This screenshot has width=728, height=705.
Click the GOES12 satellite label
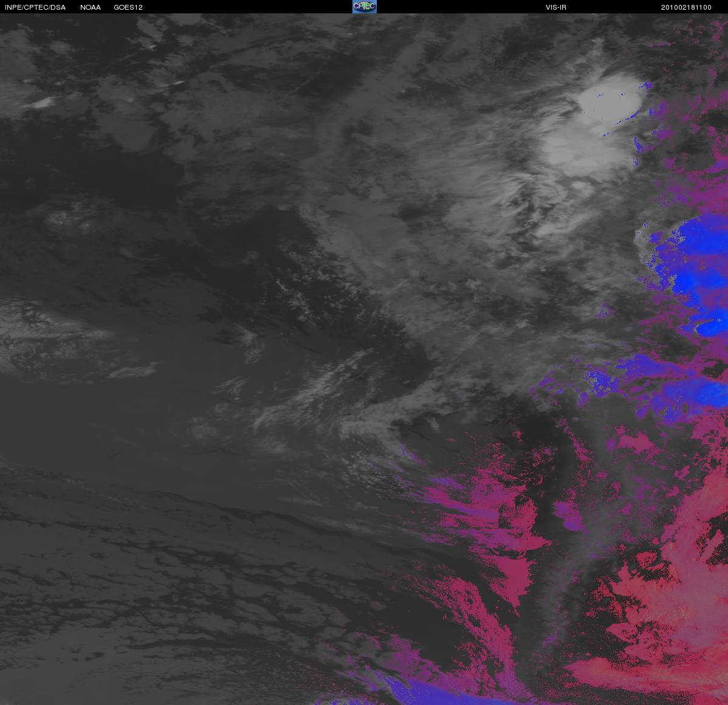click(x=128, y=7)
